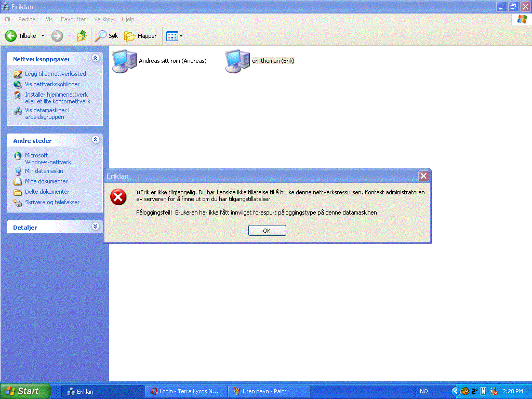Switch to Uten navn - Paint taskbar window

[269, 392]
